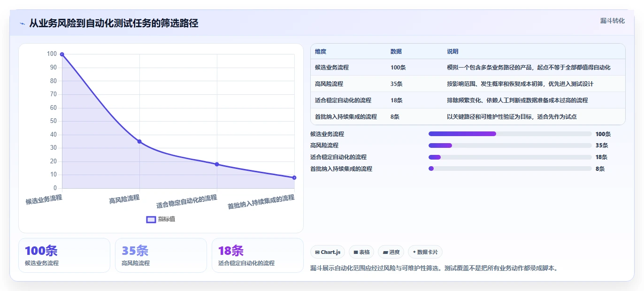Open the 35条 高风险流程 data card
This screenshot has height=291, width=644.
click(x=161, y=255)
